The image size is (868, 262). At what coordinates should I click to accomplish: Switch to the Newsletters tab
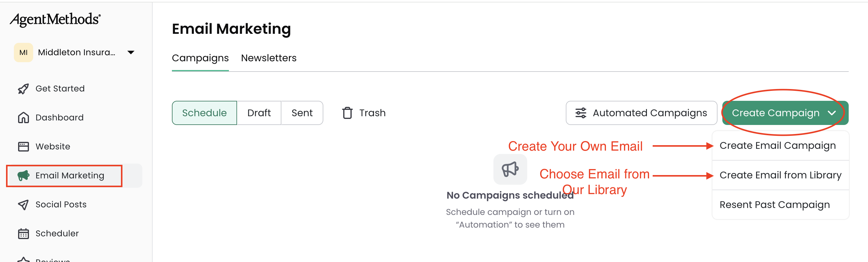click(268, 58)
